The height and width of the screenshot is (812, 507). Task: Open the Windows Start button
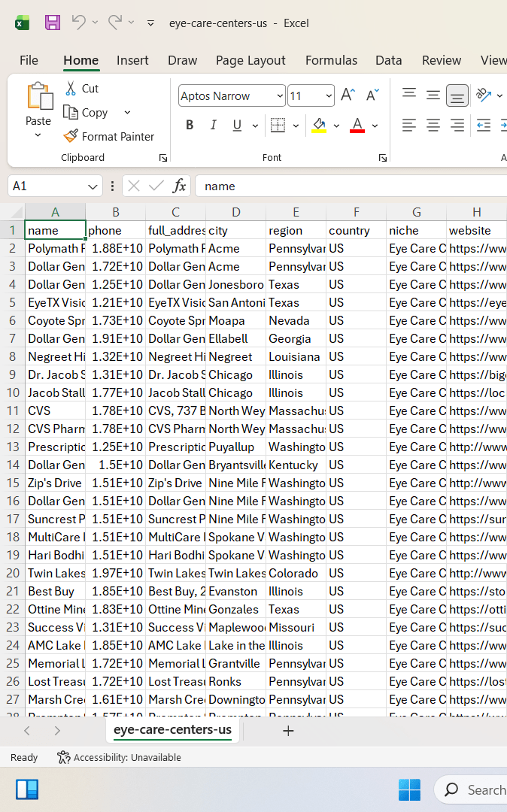[409, 789]
